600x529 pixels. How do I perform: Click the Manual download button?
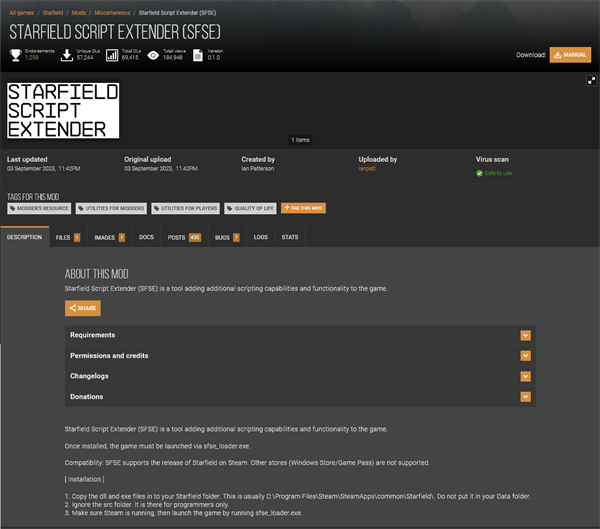tap(569, 55)
